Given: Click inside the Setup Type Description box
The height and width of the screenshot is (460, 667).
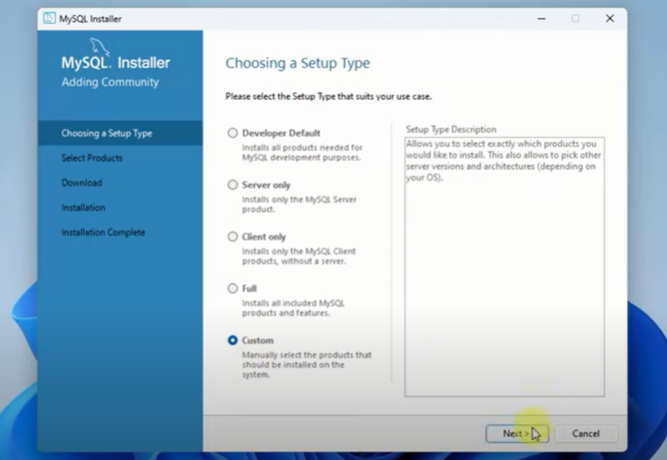Looking at the screenshot, I should click(505, 267).
